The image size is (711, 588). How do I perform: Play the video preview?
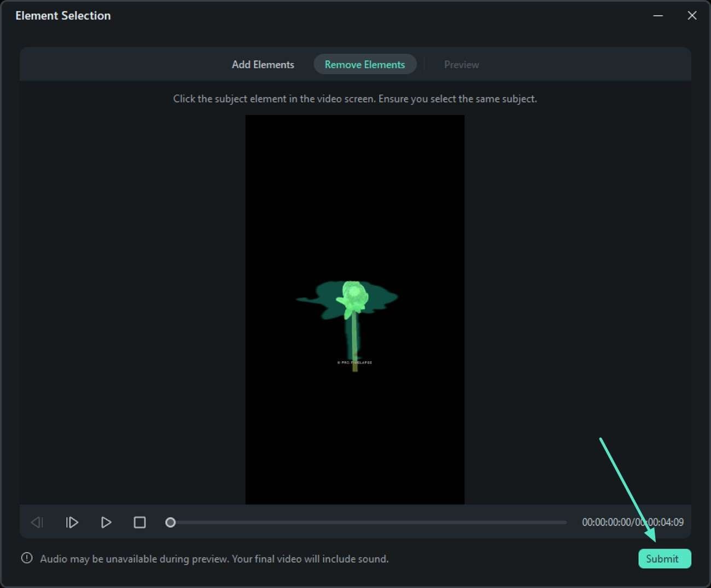click(106, 522)
